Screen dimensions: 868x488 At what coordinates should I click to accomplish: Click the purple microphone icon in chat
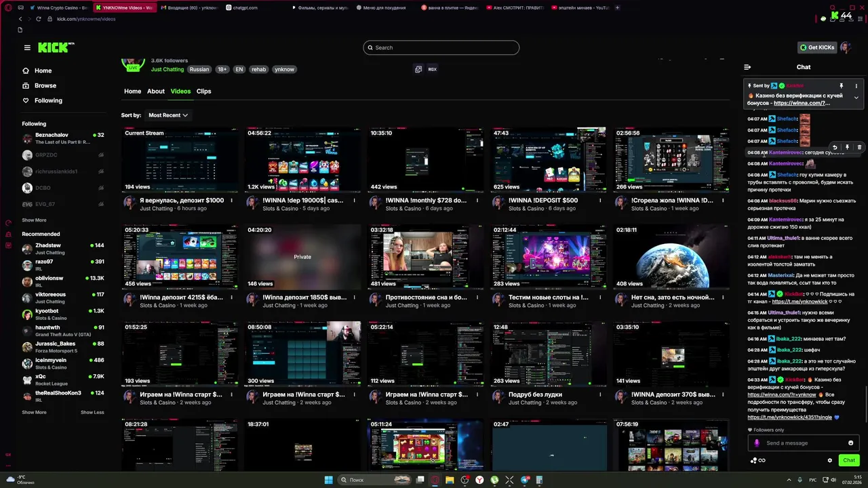[757, 443]
